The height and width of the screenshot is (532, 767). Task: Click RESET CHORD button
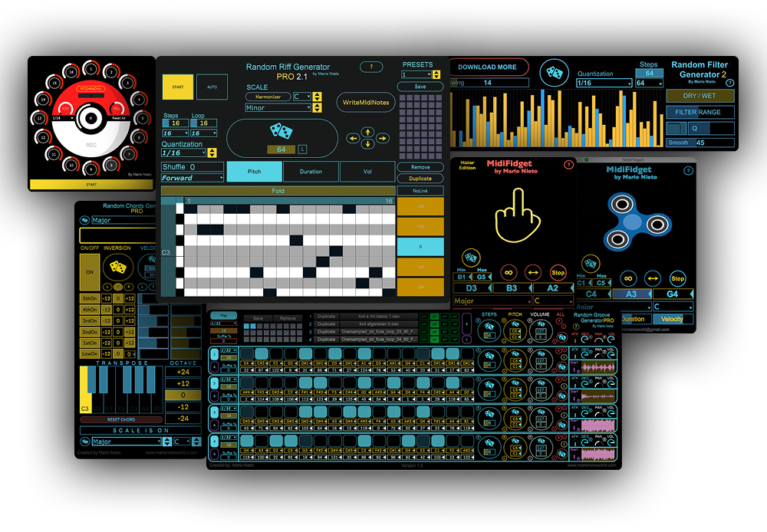pyautogui.click(x=121, y=419)
